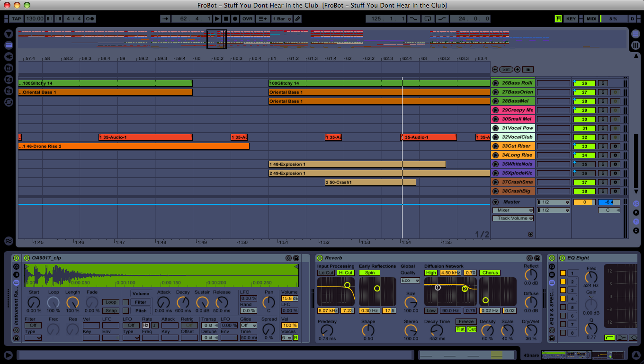
Task: Select the sampler Pitch tab
Action: [140, 311]
